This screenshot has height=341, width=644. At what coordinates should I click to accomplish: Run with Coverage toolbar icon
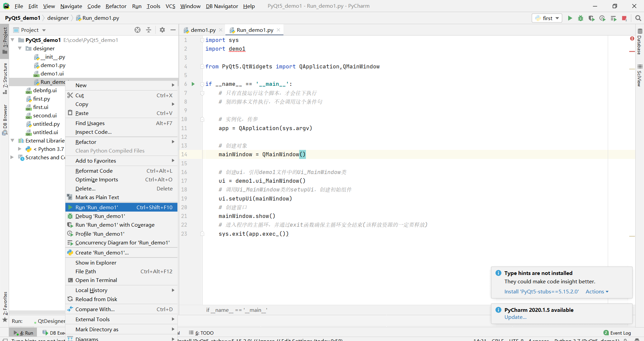point(592,18)
